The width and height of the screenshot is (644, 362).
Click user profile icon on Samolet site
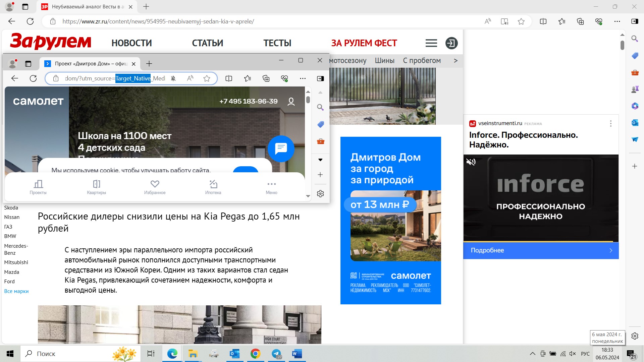pos(291,102)
